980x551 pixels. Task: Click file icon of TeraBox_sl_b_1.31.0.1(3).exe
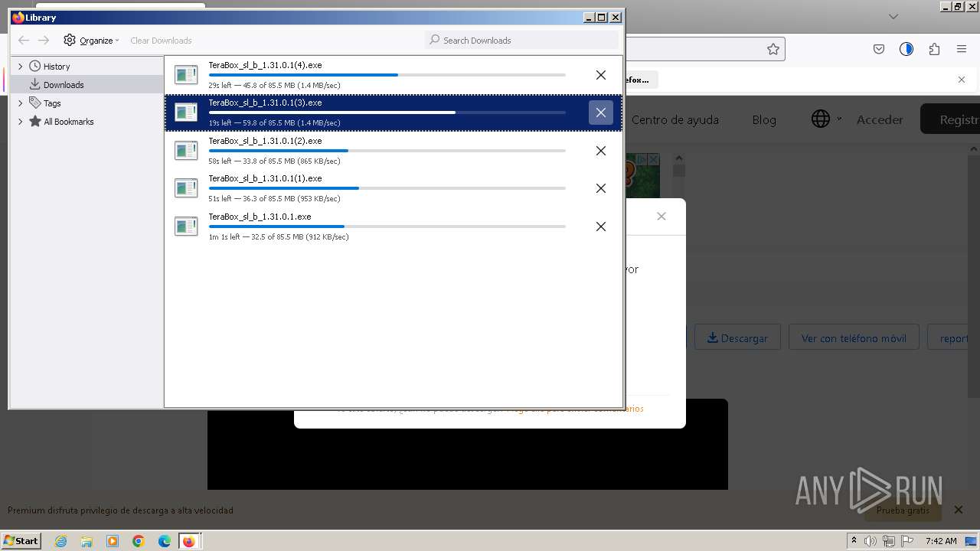pyautogui.click(x=186, y=112)
